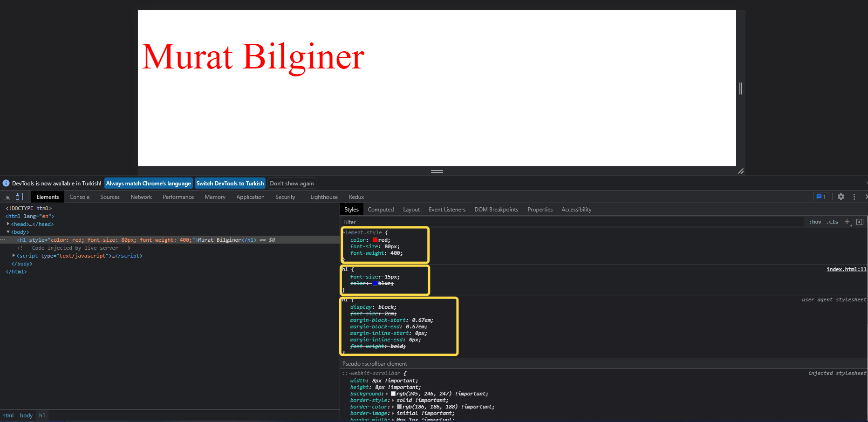Toggle element pseudo-states with :hov
Image resolution: width=868 pixels, height=422 pixels.
pyautogui.click(x=815, y=222)
